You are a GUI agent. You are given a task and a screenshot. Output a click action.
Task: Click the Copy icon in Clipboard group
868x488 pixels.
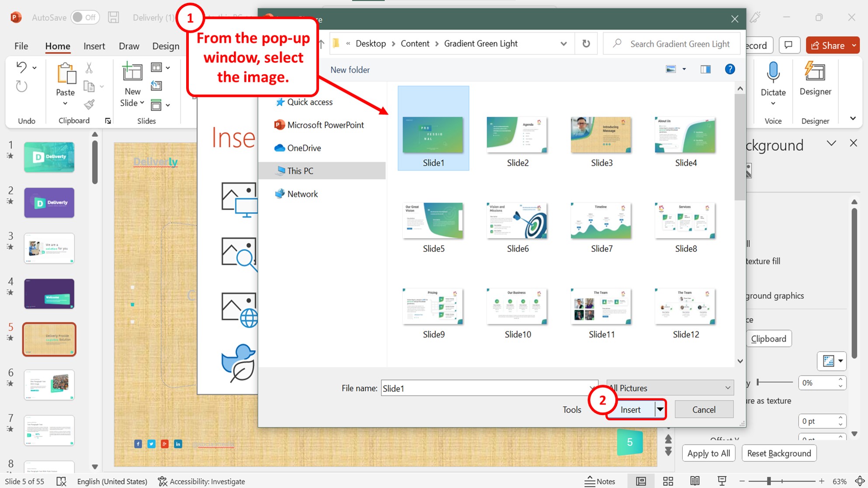click(89, 87)
